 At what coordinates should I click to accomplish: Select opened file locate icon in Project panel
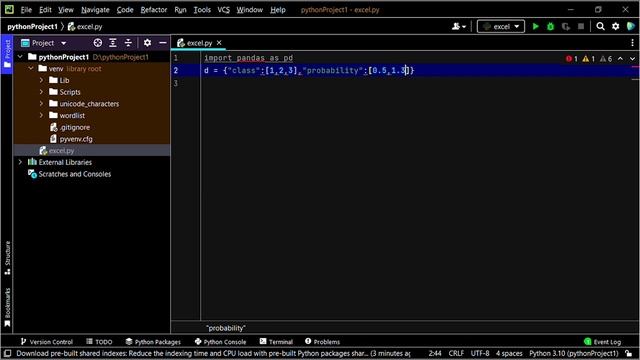click(98, 43)
